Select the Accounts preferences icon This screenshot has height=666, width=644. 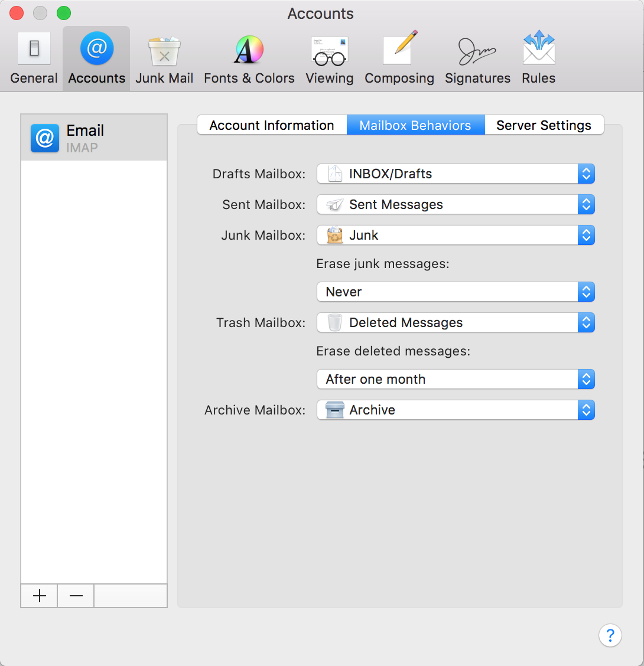(96, 58)
